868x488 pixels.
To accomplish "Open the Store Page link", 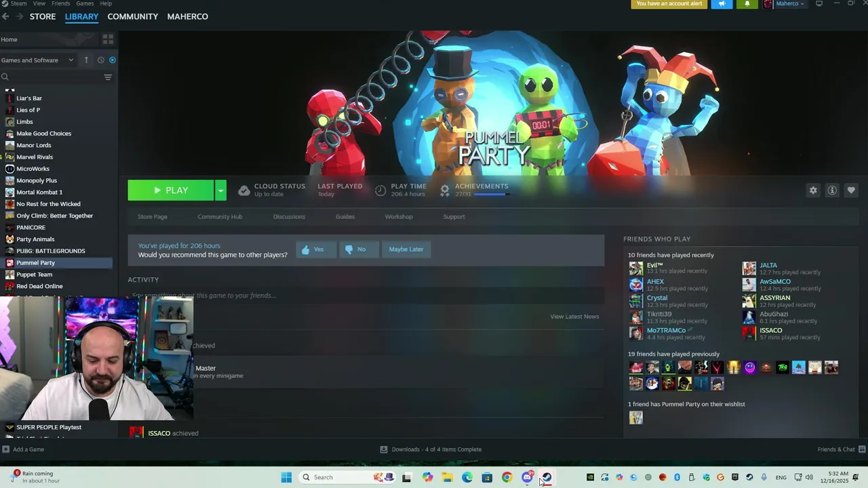I will point(153,217).
